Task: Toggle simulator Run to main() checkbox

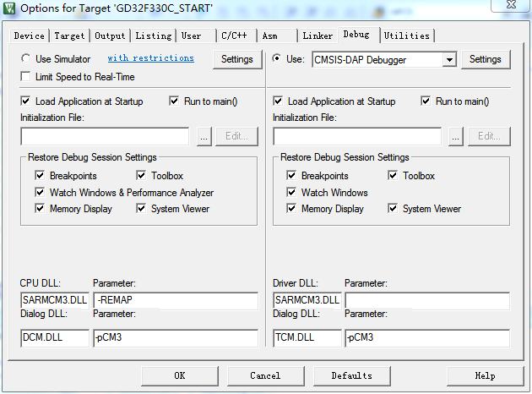Action: 174,101
